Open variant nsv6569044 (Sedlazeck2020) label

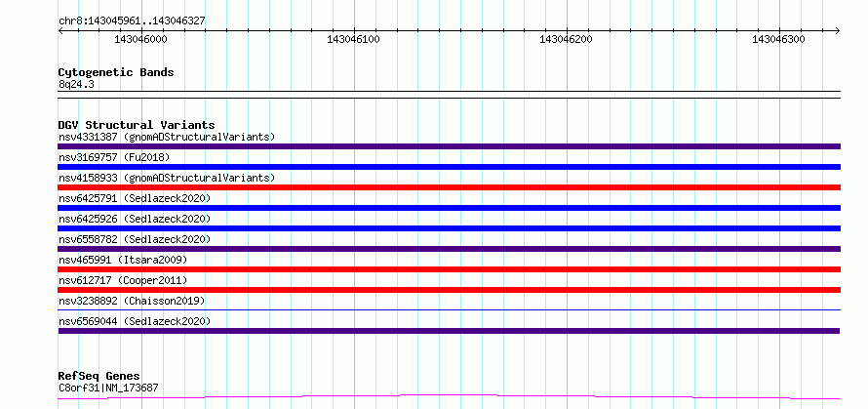[135, 321]
